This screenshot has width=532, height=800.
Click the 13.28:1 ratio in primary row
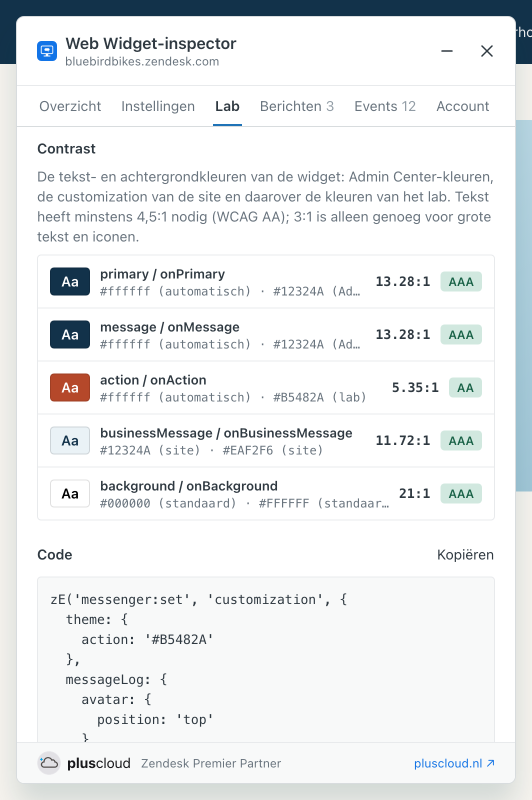pos(403,281)
